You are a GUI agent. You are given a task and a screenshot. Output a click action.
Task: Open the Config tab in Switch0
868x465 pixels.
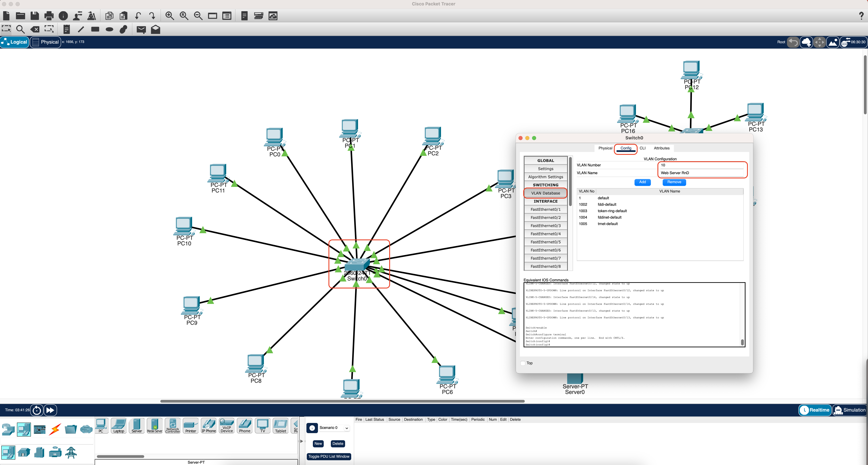point(626,148)
